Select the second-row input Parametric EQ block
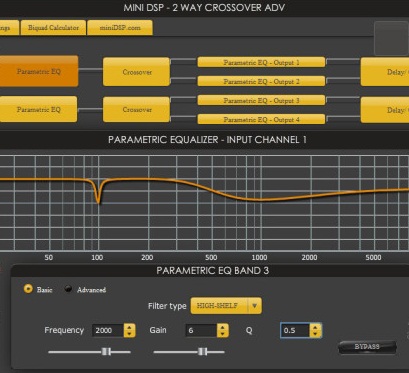This screenshot has height=373, width=409. tap(39, 109)
